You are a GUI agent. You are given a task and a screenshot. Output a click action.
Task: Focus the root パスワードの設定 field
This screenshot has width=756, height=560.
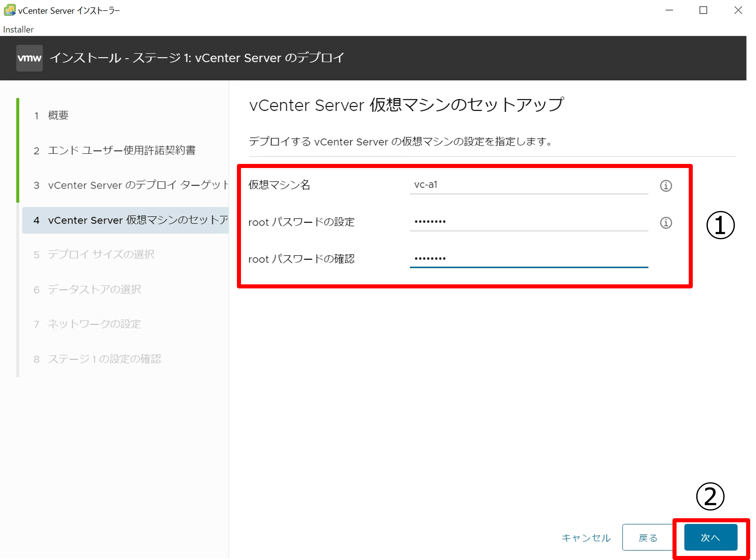pos(529,222)
